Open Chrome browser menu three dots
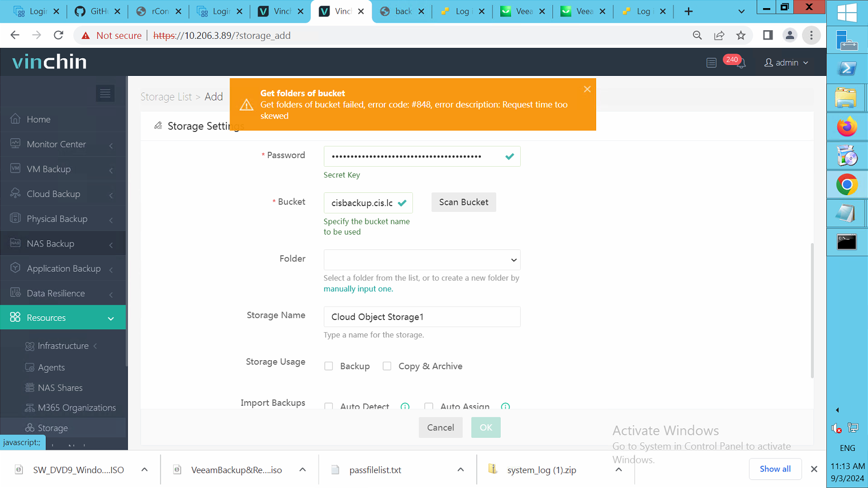The width and height of the screenshot is (868, 488). 811,35
